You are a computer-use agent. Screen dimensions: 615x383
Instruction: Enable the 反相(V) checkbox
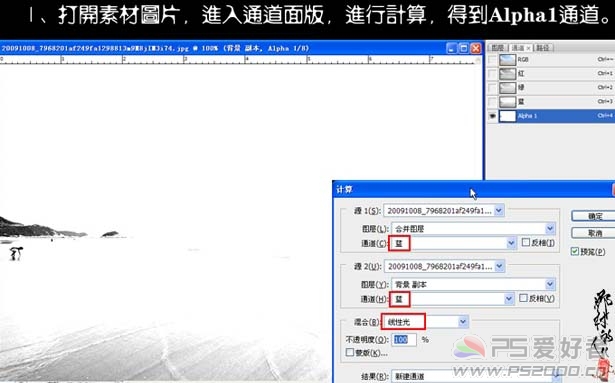pos(524,298)
